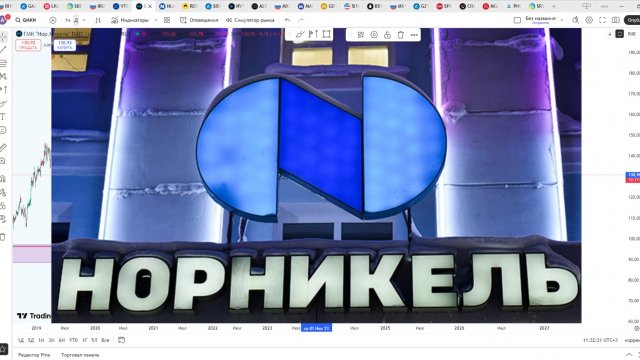Click the Опубликовать publish button
This screenshot has height=360, width=640.
(x=632, y=20)
